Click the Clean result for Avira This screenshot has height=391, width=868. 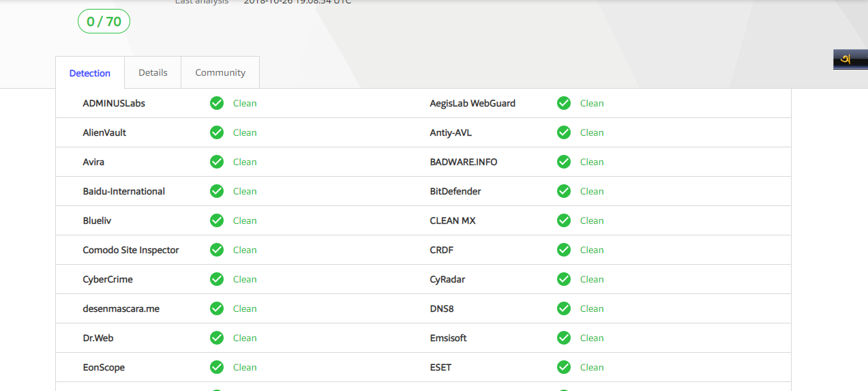point(245,162)
